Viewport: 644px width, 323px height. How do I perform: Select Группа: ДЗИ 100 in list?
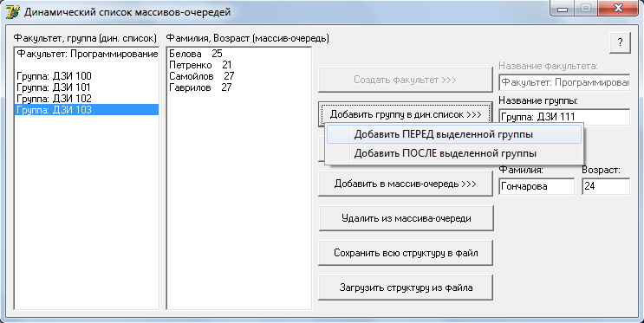(x=87, y=76)
